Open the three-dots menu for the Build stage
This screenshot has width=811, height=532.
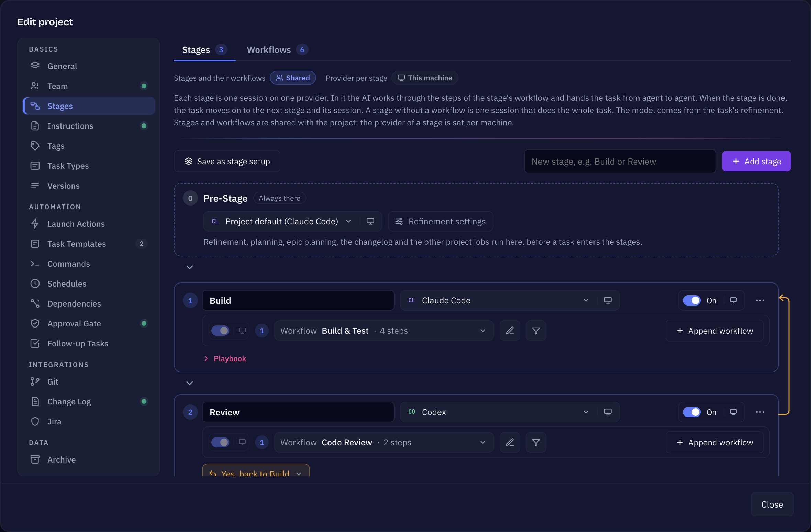(760, 300)
